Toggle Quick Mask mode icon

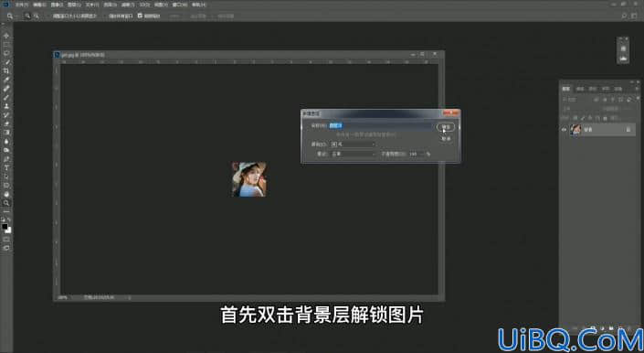click(x=6, y=240)
